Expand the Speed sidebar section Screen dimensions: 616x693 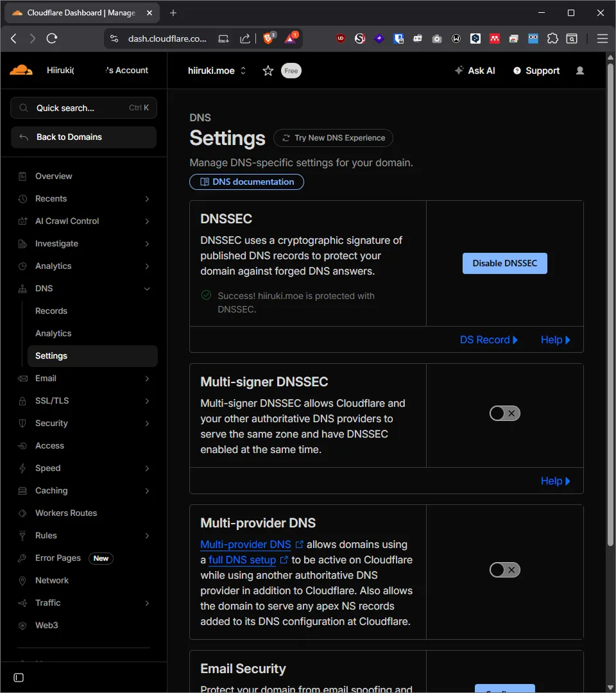(x=147, y=468)
